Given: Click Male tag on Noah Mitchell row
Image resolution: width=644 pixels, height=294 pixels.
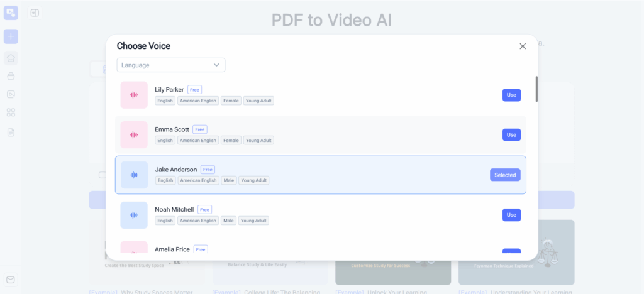Looking at the screenshot, I should [229, 220].
